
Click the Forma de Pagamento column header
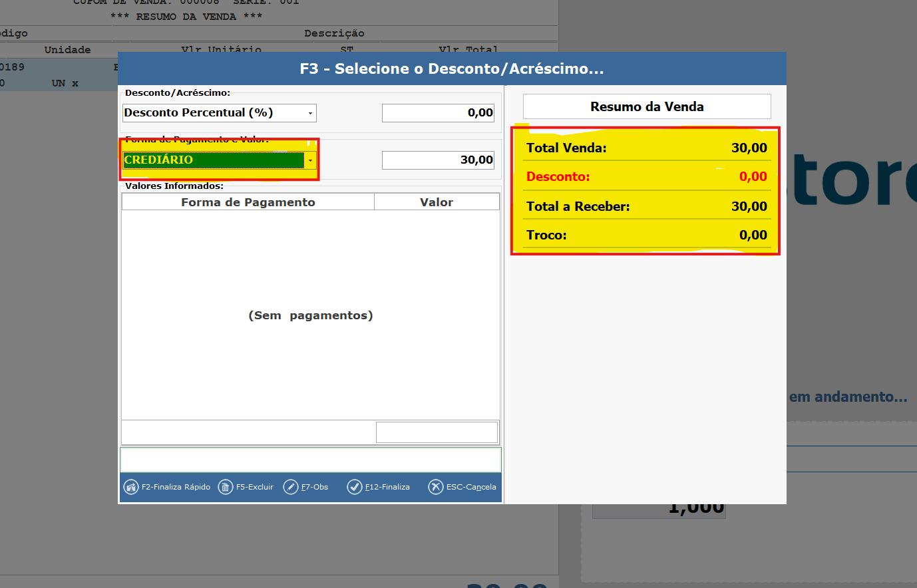(x=248, y=202)
